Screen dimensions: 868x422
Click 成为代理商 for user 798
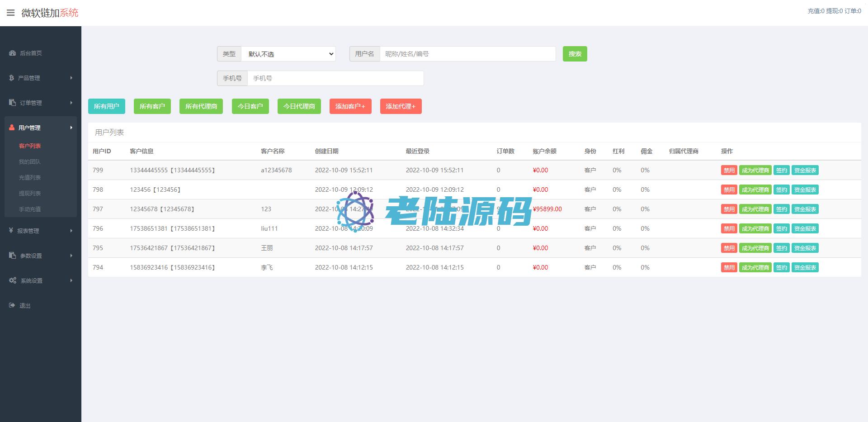[755, 190]
